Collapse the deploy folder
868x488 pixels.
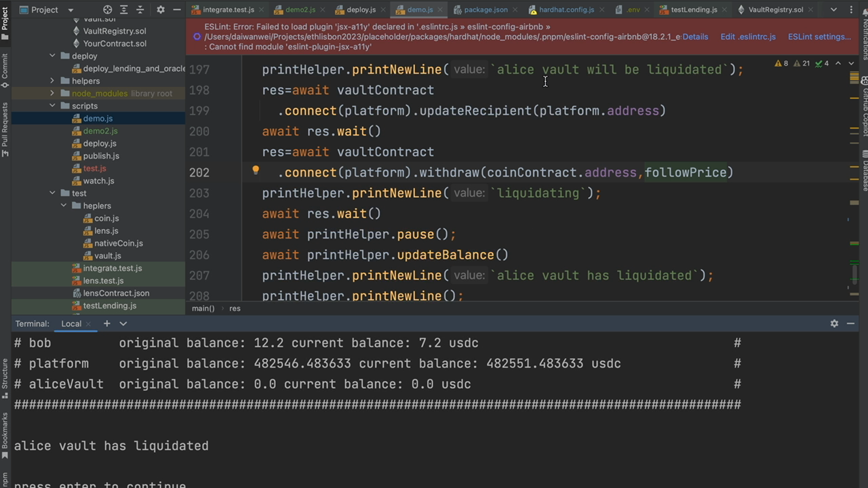point(52,56)
